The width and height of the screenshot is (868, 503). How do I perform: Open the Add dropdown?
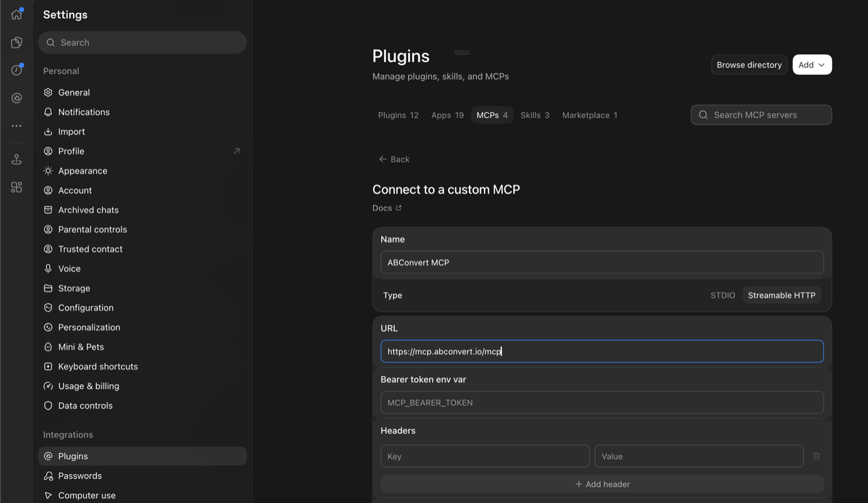click(x=812, y=65)
